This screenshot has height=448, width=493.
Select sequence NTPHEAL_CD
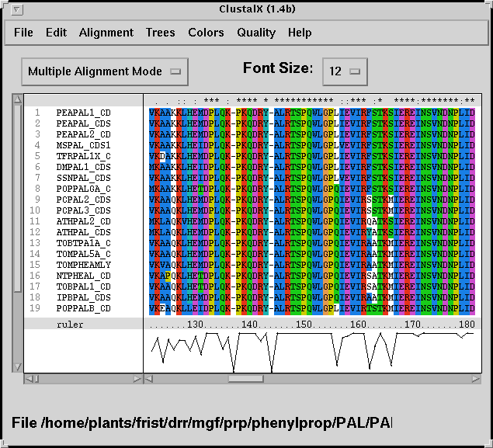coord(83,276)
